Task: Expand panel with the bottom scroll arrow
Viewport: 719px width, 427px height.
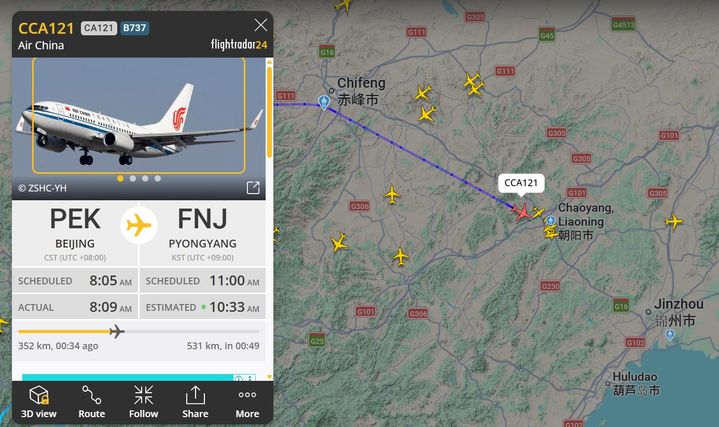Action: (269, 377)
